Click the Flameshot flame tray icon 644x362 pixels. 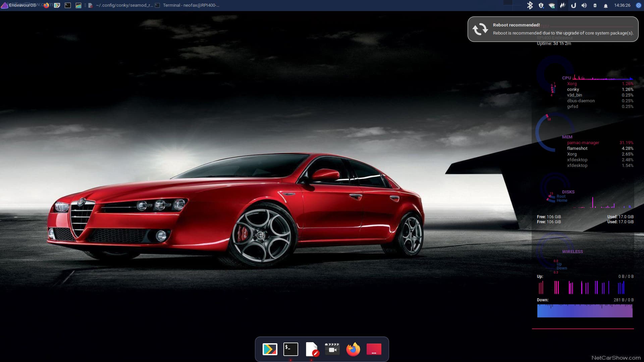(x=563, y=5)
